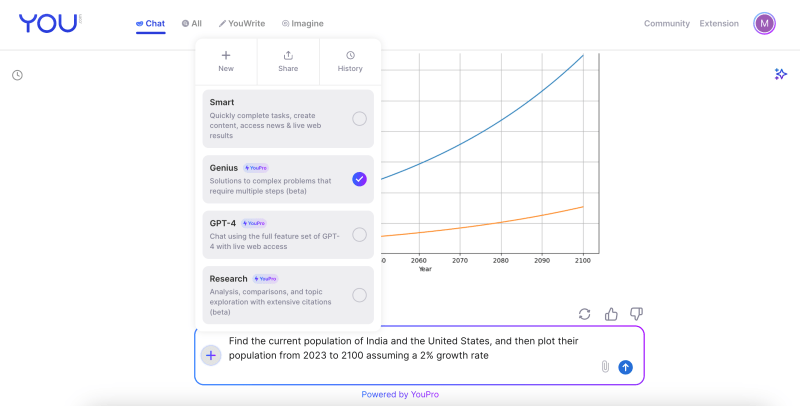Open the Community link
Viewport: 800px width, 406px height.
point(666,23)
